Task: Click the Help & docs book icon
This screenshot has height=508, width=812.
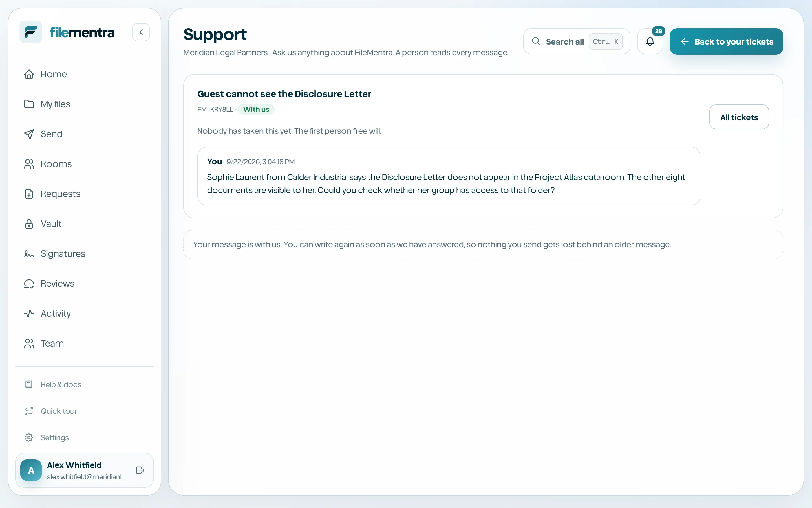Action: pyautogui.click(x=29, y=384)
